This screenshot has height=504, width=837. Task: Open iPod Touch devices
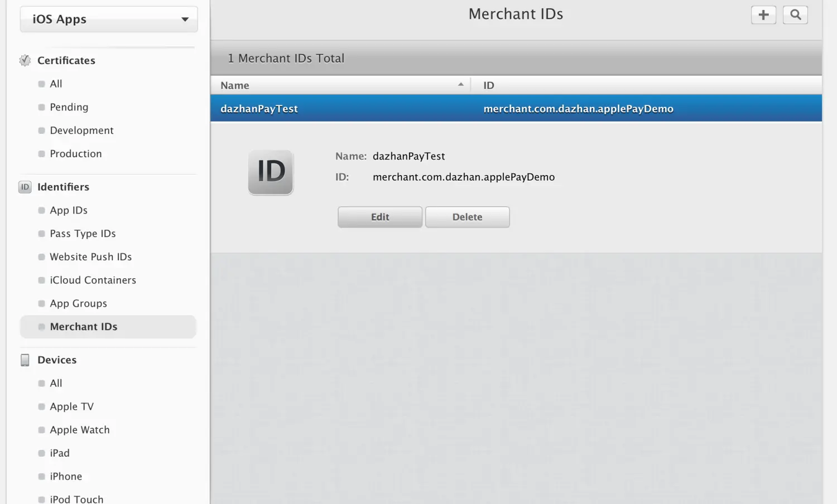click(x=76, y=499)
